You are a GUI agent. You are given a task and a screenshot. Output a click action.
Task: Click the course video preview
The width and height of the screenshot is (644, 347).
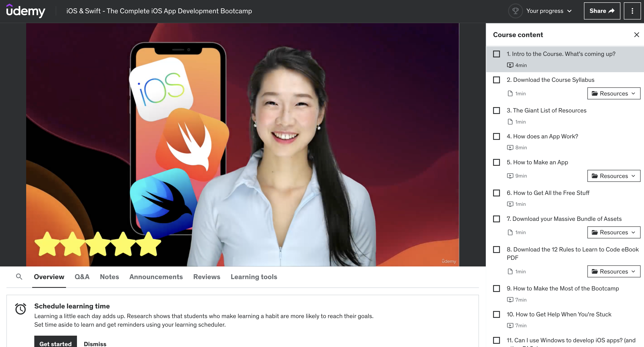click(x=242, y=145)
